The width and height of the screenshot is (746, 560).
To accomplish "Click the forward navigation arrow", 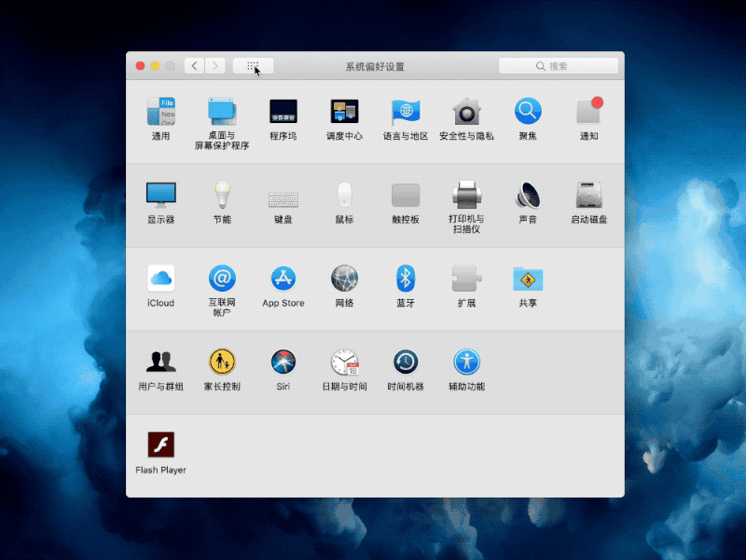I will click(215, 66).
